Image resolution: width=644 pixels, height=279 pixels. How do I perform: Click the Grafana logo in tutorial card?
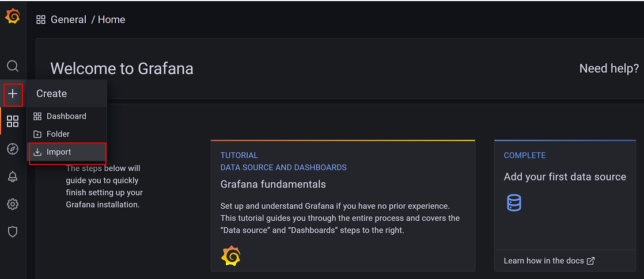pyautogui.click(x=231, y=256)
